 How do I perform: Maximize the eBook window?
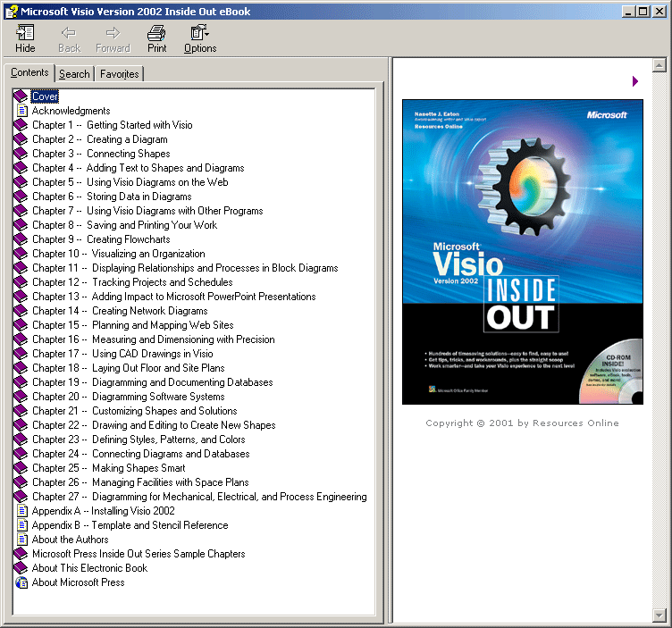pyautogui.click(x=643, y=12)
